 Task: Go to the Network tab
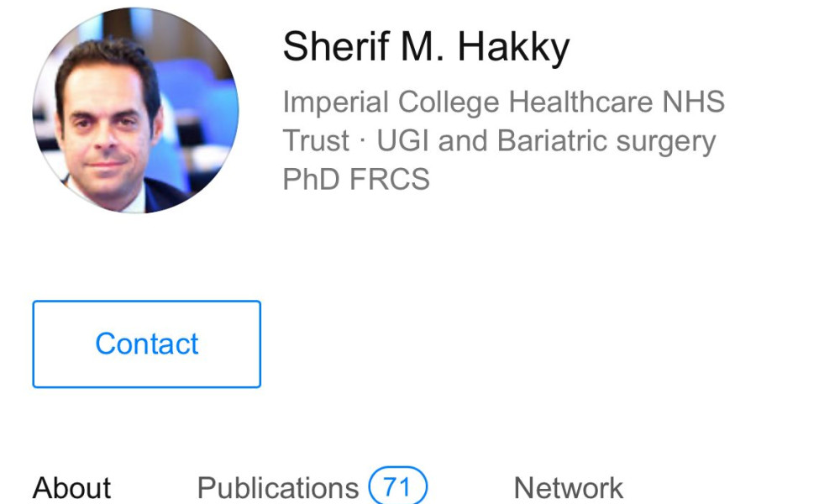(x=568, y=488)
